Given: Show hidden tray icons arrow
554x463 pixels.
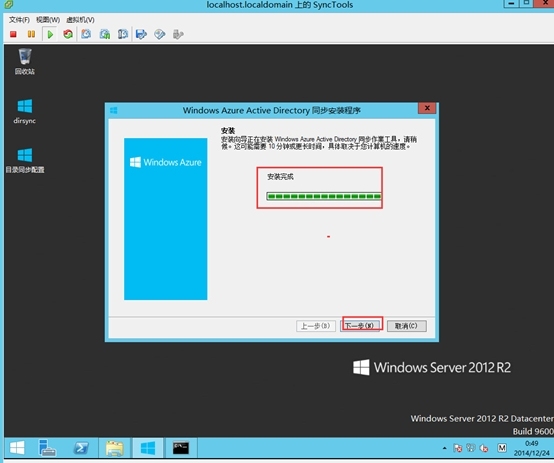Looking at the screenshot, I should coord(444,448).
